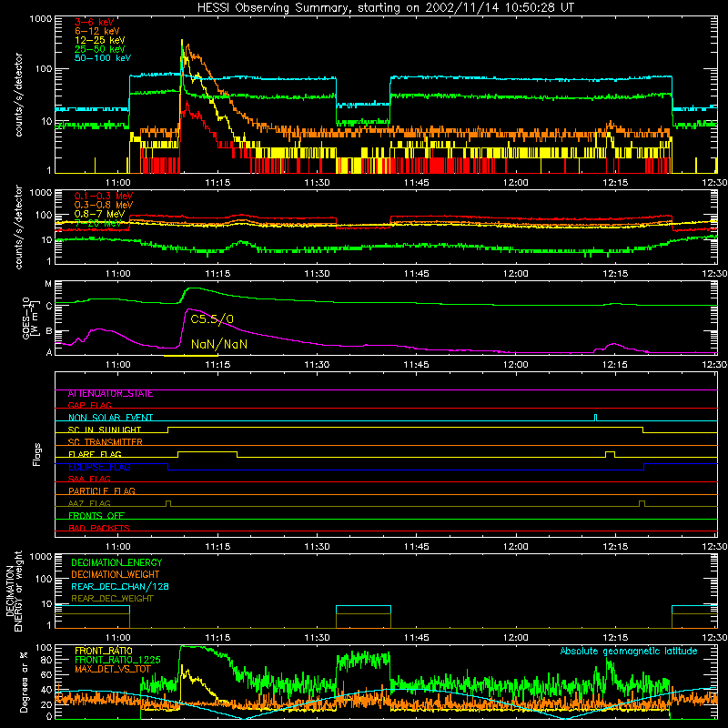
Task: Select the orange 6-12 keV legend label
Action: click(x=97, y=31)
